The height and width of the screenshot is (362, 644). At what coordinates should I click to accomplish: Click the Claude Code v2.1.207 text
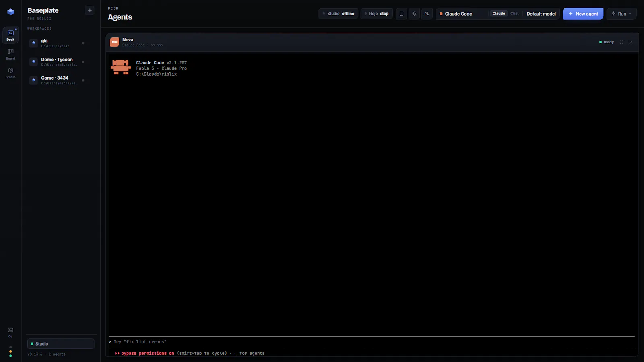(161, 63)
